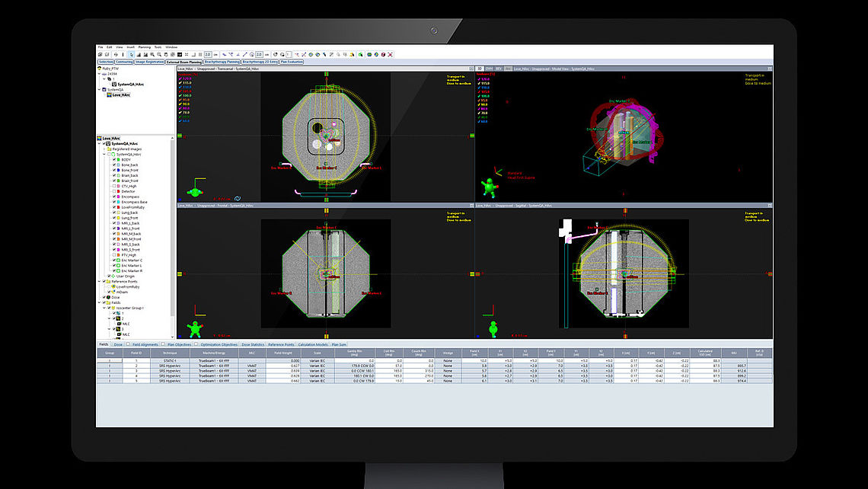
Task: Check the CTV_High structure checkbox
Action: pyautogui.click(x=114, y=184)
